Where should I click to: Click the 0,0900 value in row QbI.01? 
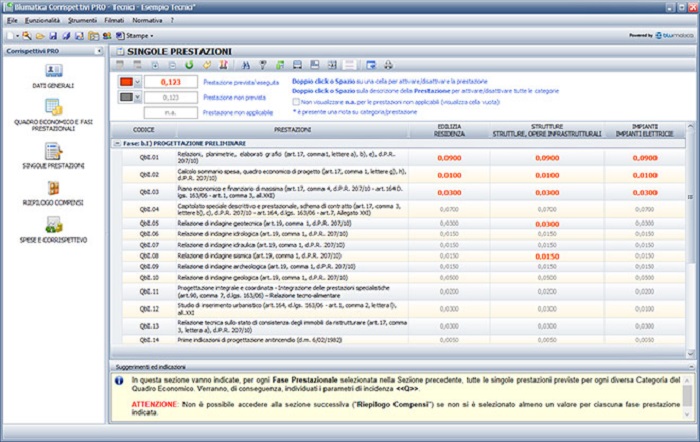pyautogui.click(x=450, y=158)
